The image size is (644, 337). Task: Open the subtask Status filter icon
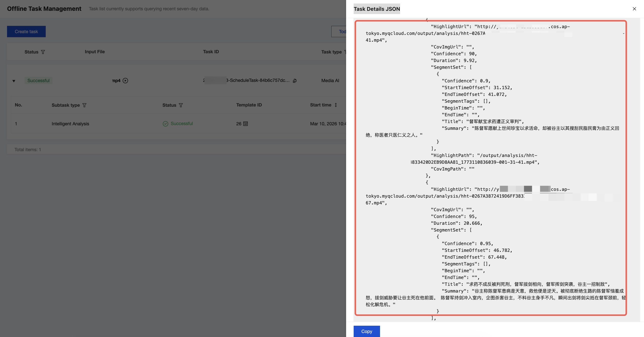tap(181, 105)
